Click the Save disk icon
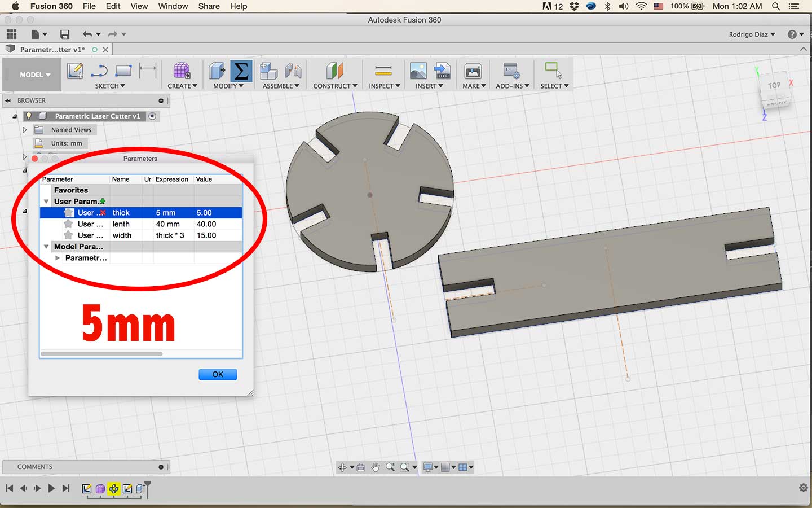This screenshot has width=812, height=508. tap(65, 34)
